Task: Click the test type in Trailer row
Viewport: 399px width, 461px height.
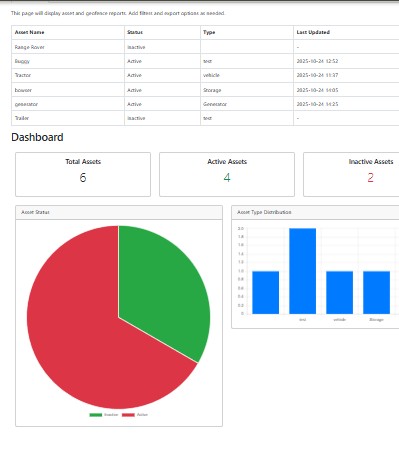Action: (x=207, y=118)
